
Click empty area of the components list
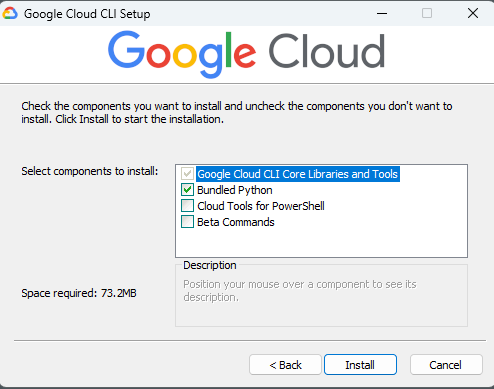(x=321, y=243)
